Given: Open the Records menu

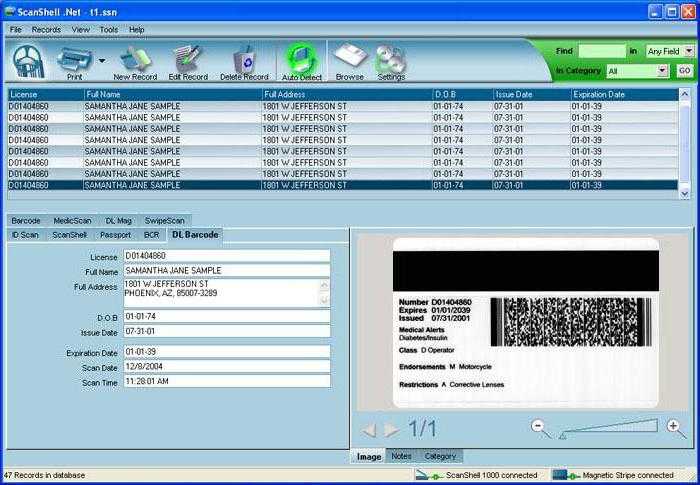Looking at the screenshot, I should pos(46,29).
